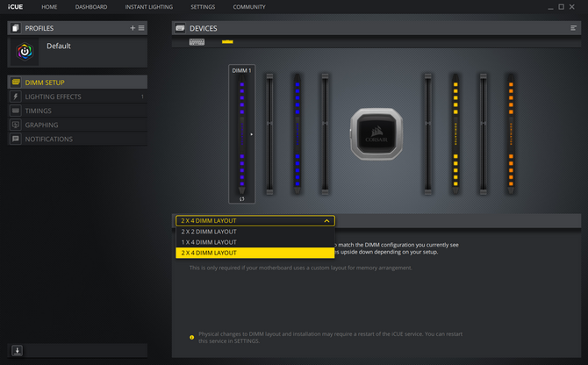Click the restart iCUE service notice text
This screenshot has width=588, height=365.
click(x=330, y=337)
